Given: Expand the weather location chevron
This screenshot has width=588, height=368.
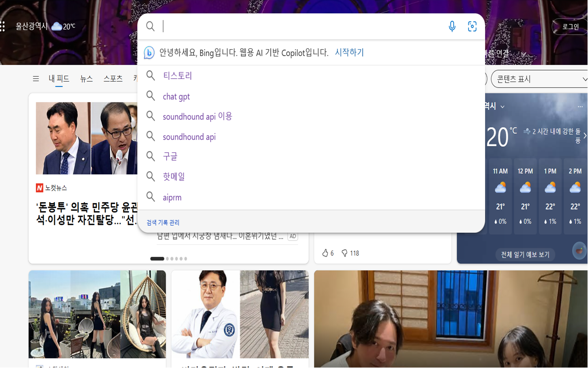Looking at the screenshot, I should click(x=503, y=107).
